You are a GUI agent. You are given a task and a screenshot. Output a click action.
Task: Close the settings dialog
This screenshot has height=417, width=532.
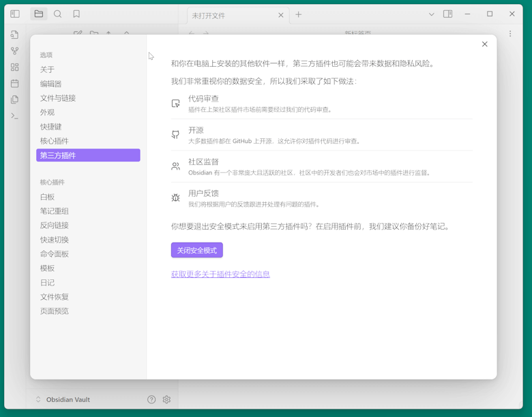pyautogui.click(x=485, y=44)
